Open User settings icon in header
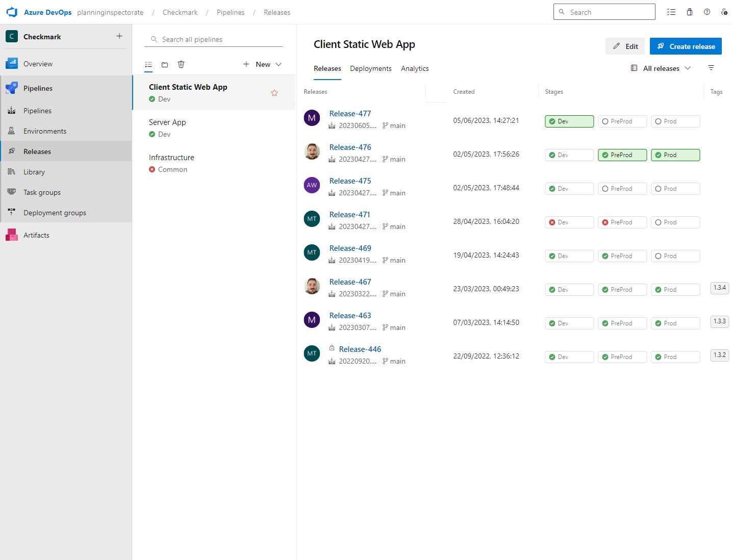Viewport: 732px width, 560px height. tap(724, 12)
